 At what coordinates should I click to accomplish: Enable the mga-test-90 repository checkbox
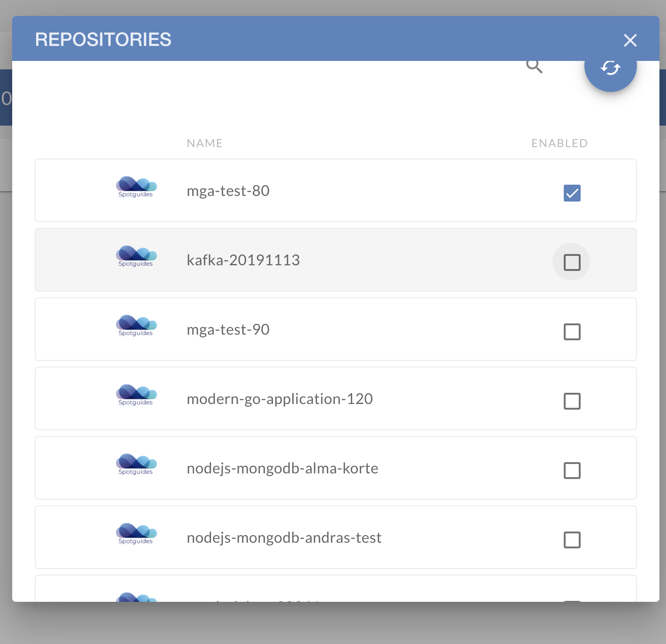(x=572, y=332)
